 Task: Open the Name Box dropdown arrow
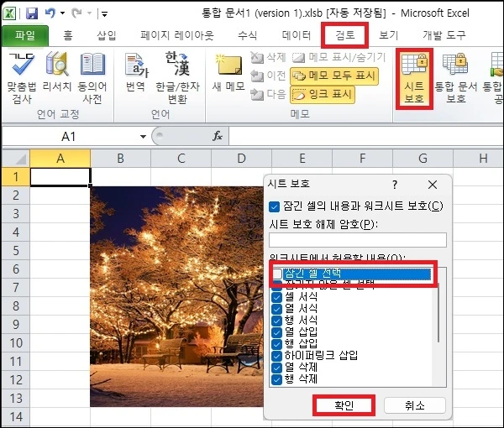point(143,137)
